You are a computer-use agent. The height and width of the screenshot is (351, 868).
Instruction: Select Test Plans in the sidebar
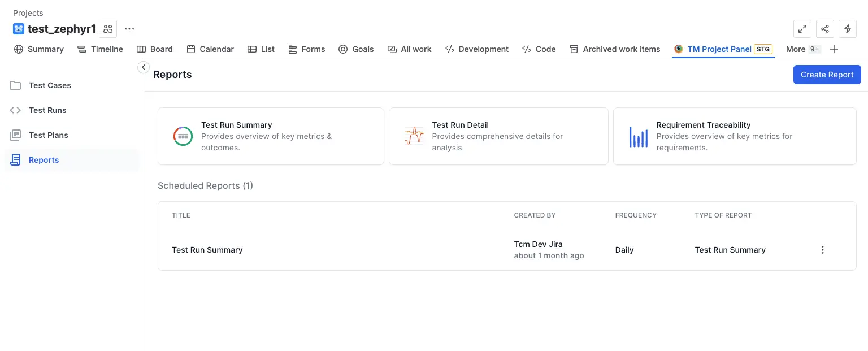pos(49,135)
